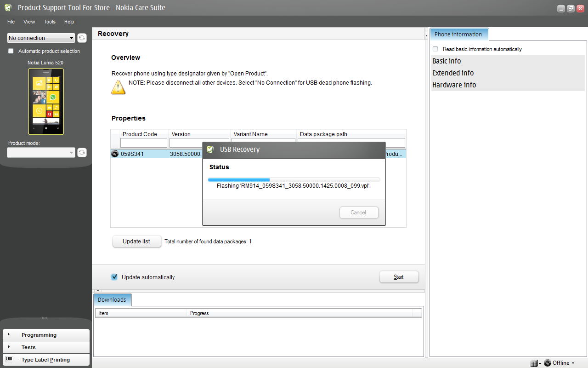This screenshot has height=368, width=588.
Task: Switch to the Phone information tab
Action: [458, 34]
